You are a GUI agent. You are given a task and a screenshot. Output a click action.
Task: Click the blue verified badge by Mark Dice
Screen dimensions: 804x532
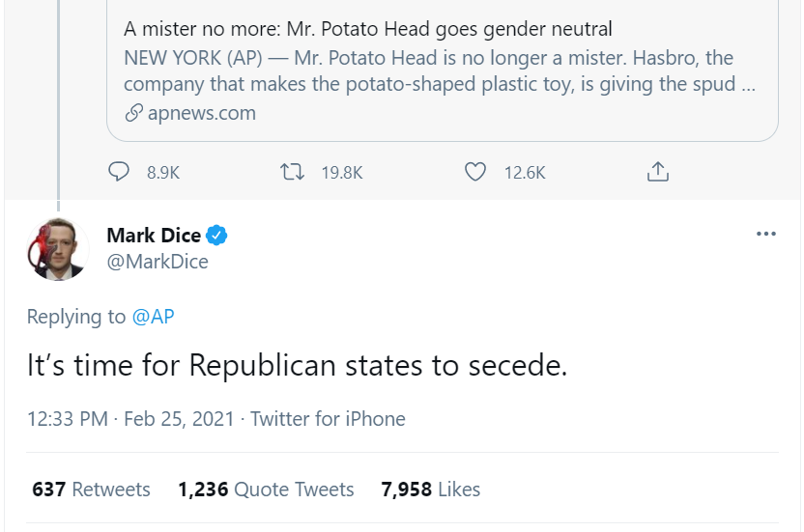217,236
